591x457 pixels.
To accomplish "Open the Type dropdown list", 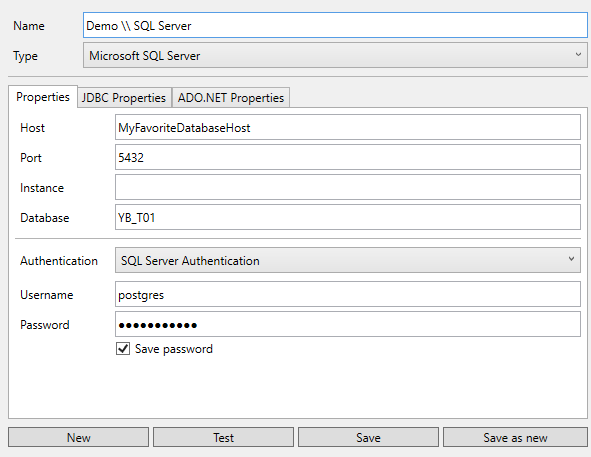I will click(335, 55).
